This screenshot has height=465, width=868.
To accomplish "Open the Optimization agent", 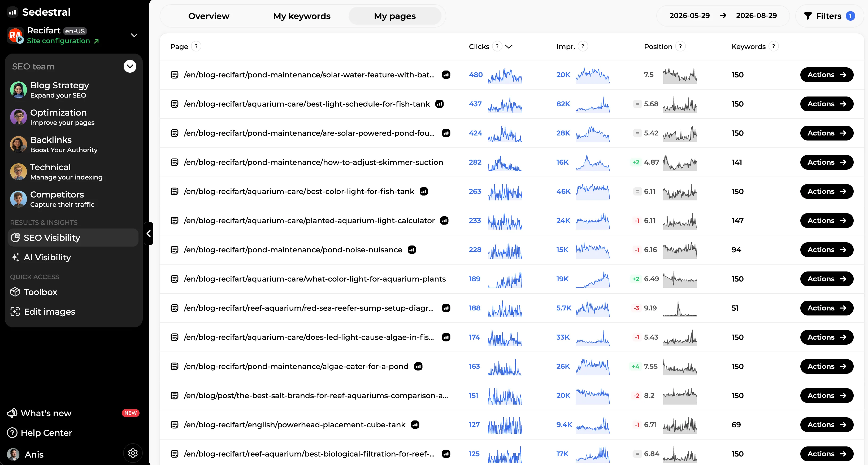I will click(x=73, y=117).
